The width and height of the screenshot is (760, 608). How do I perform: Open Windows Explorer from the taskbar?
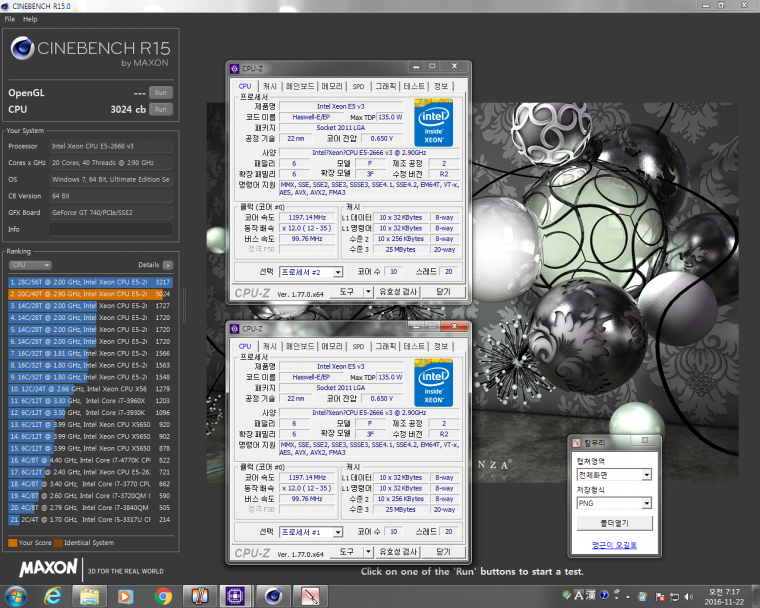pos(89,596)
